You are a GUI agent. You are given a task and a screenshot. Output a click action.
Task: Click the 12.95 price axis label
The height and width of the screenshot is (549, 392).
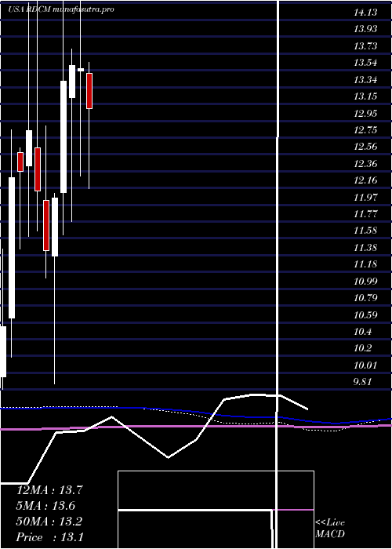tap(365, 114)
